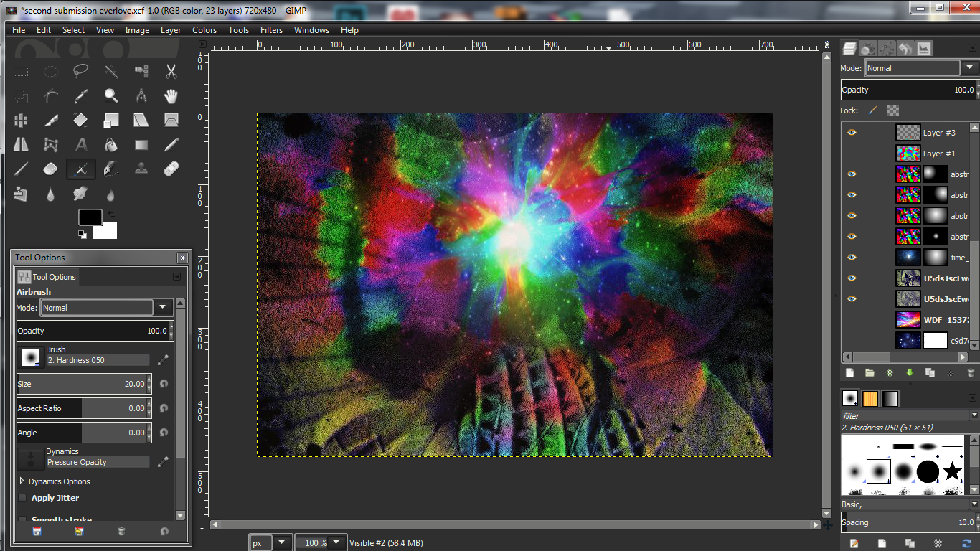The height and width of the screenshot is (551, 980).
Task: Create a new layer button
Action: pos(850,373)
